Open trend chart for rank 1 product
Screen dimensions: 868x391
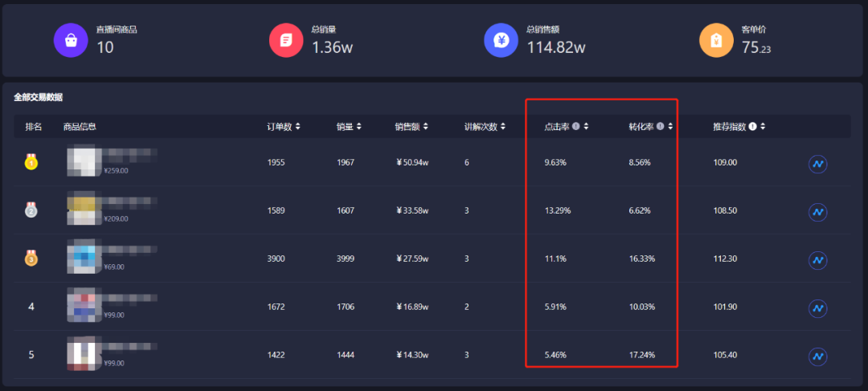(x=817, y=164)
